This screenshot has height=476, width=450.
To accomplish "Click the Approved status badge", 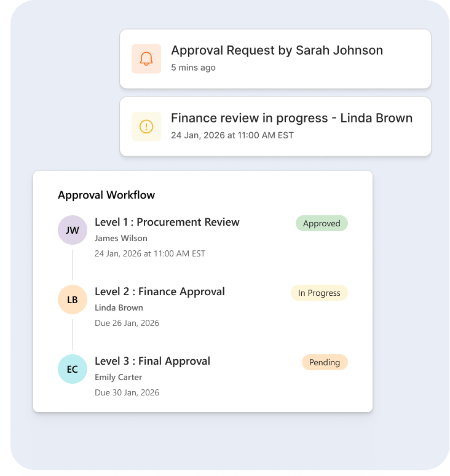I will 322,223.
